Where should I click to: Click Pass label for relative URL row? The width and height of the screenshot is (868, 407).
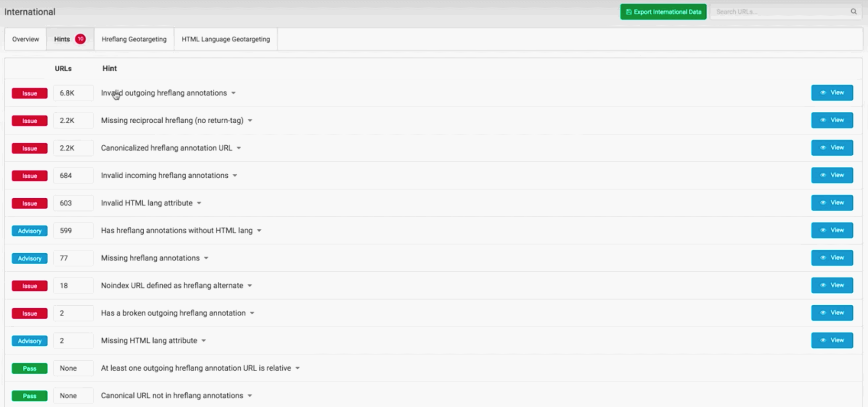(x=30, y=368)
